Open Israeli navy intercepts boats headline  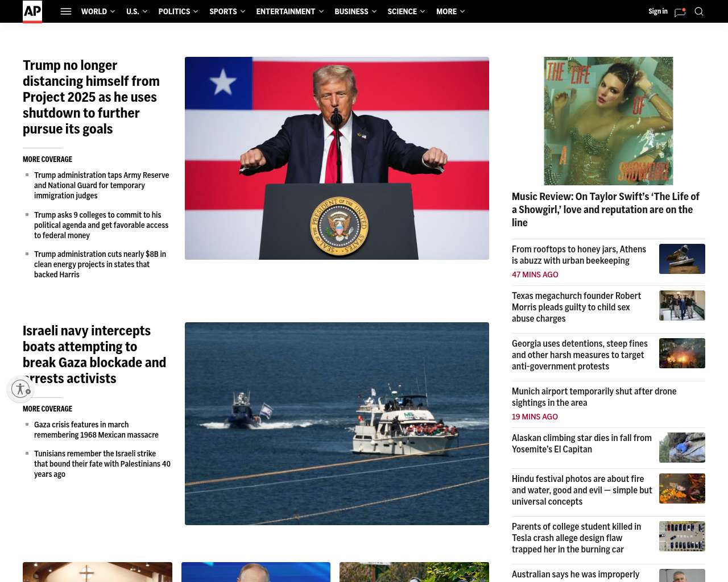pyautogui.click(x=94, y=355)
